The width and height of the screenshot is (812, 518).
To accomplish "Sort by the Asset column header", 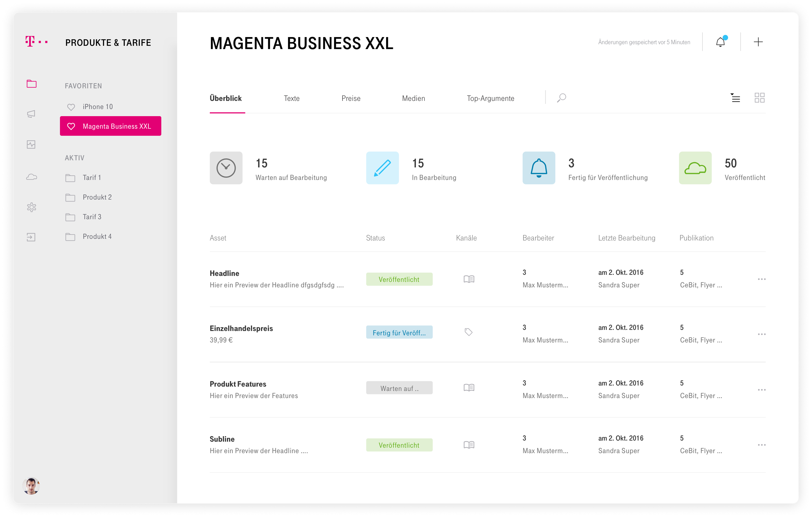I will pyautogui.click(x=218, y=238).
